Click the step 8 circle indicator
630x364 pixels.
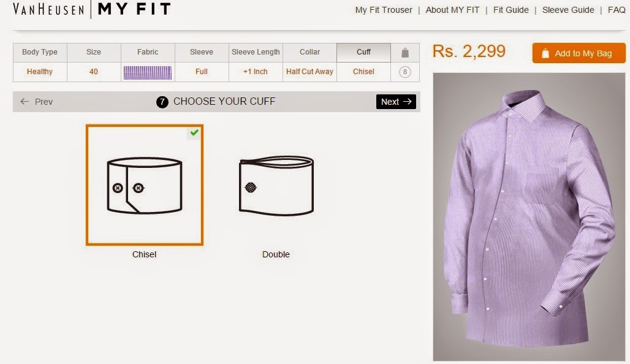point(405,72)
